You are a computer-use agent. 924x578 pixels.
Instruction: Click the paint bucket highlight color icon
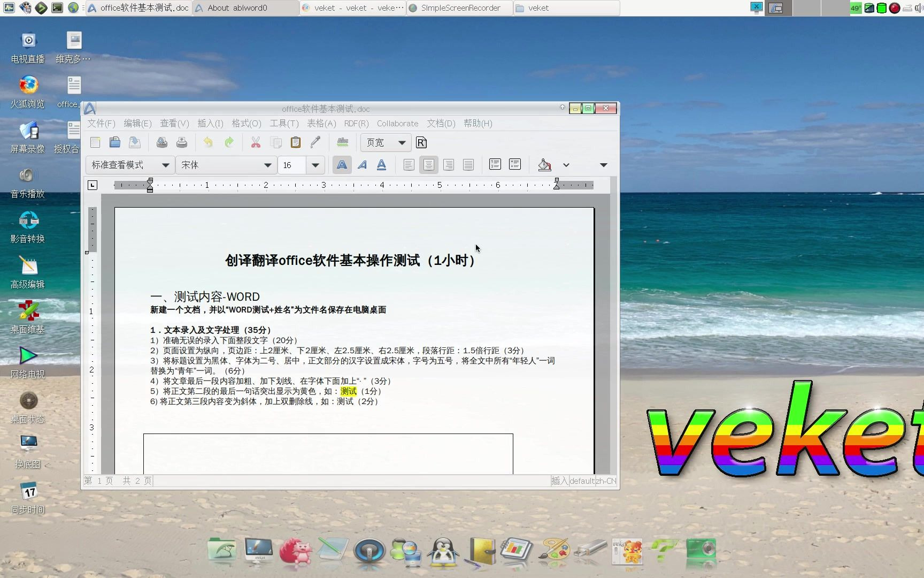544,165
